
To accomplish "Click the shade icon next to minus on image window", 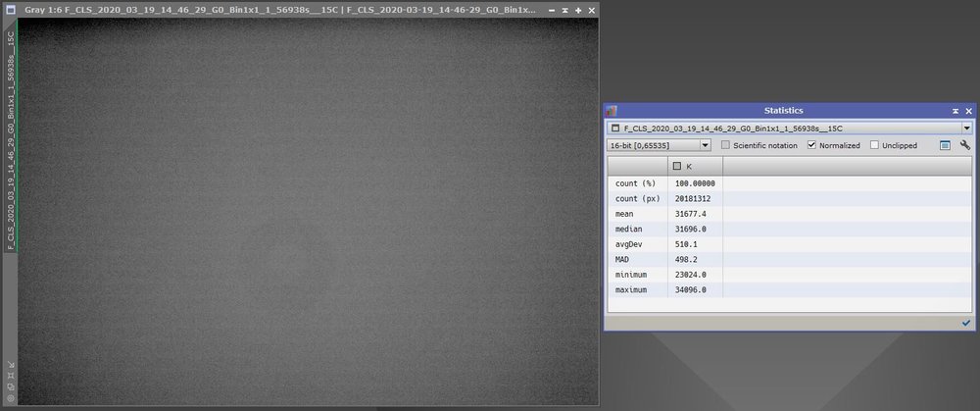I will click(565, 11).
